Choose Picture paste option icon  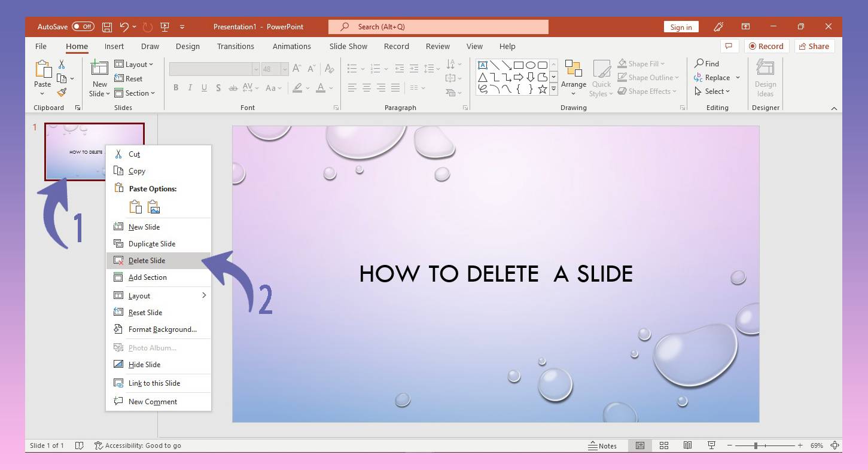(x=154, y=207)
